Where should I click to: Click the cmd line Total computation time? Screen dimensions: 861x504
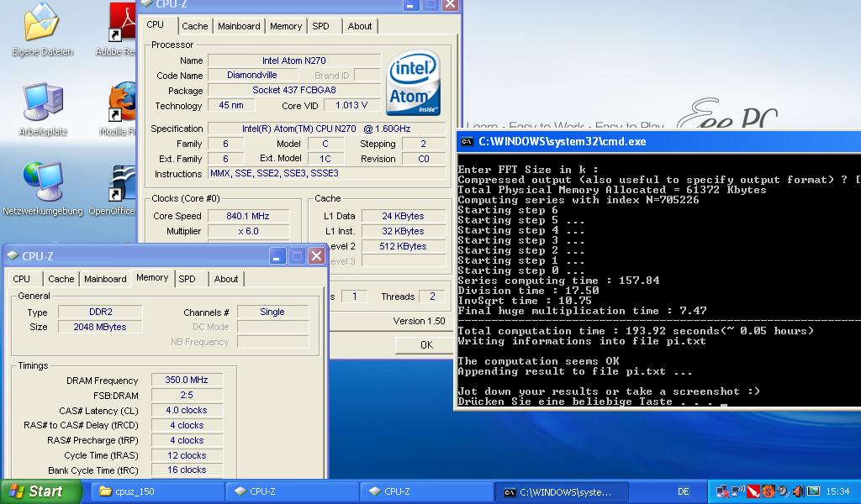(x=636, y=331)
